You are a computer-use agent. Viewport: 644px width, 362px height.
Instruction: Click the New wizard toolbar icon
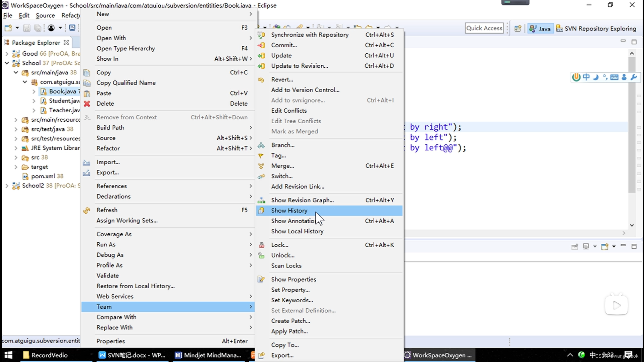8,28
